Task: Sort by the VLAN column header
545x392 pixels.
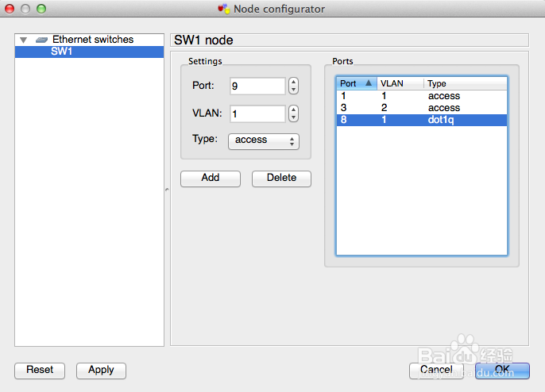Action: click(400, 83)
